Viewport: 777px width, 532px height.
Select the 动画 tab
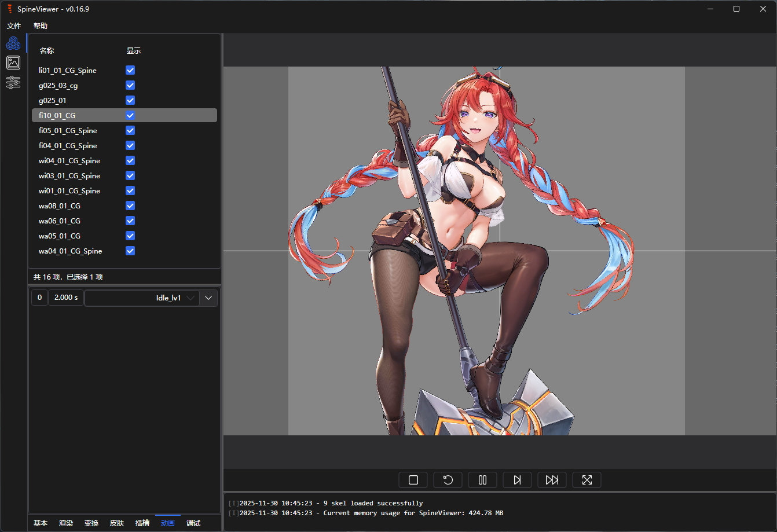pyautogui.click(x=168, y=523)
